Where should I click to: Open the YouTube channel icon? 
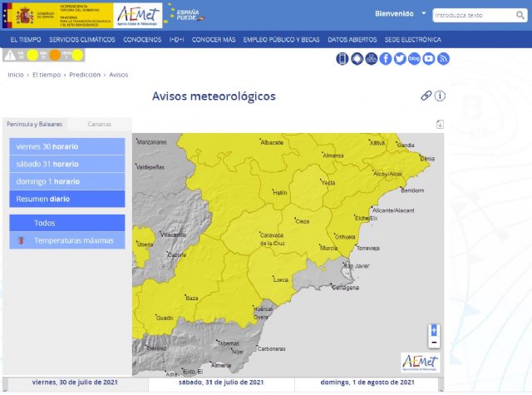click(428, 58)
